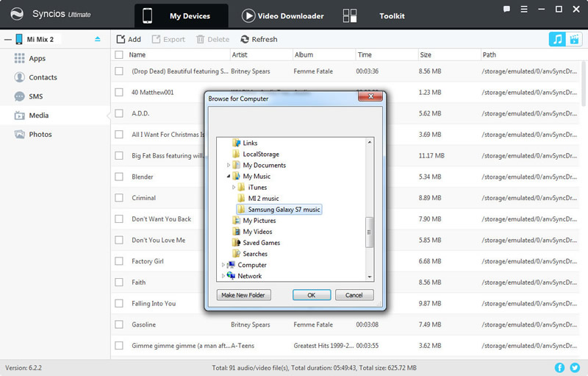Collapse the My Music folder
Screen dimensions: 588x376
(x=229, y=176)
